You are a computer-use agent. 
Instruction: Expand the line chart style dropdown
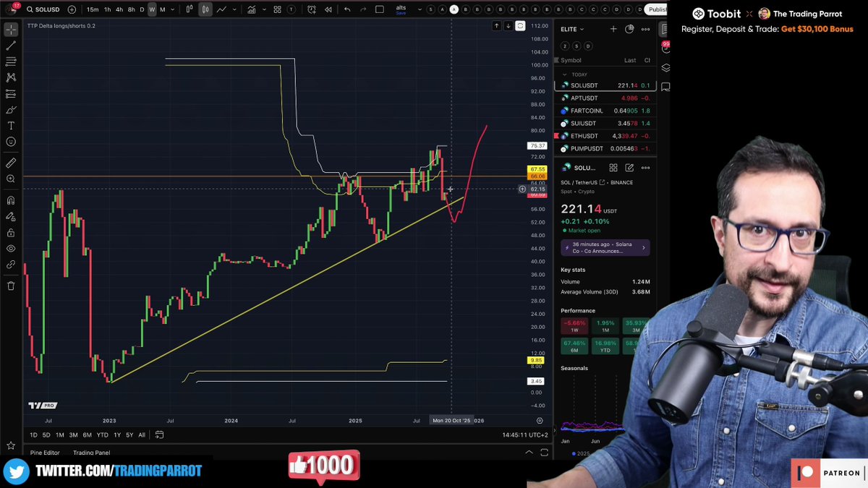(235, 9)
